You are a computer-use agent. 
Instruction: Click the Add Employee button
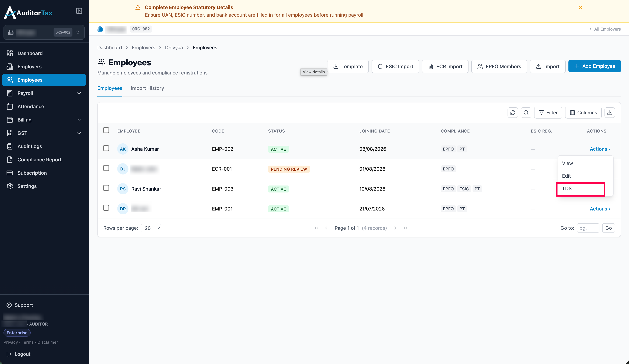pyautogui.click(x=595, y=66)
